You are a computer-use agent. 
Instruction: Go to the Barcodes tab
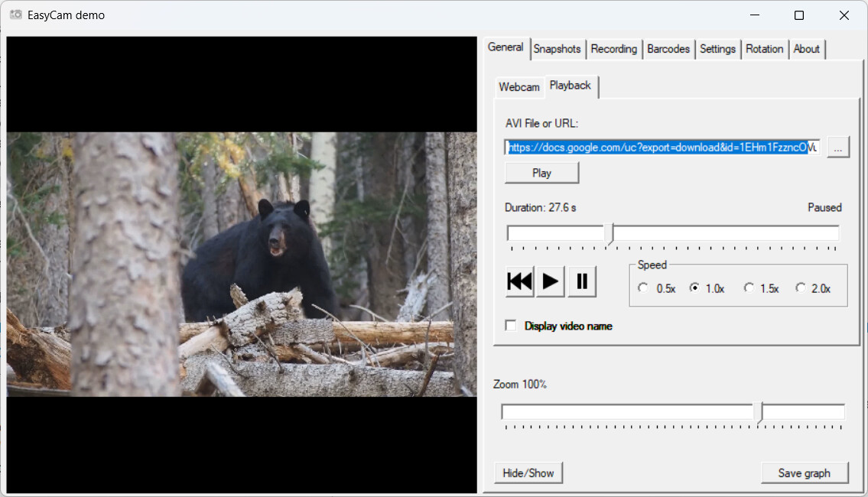[668, 49]
